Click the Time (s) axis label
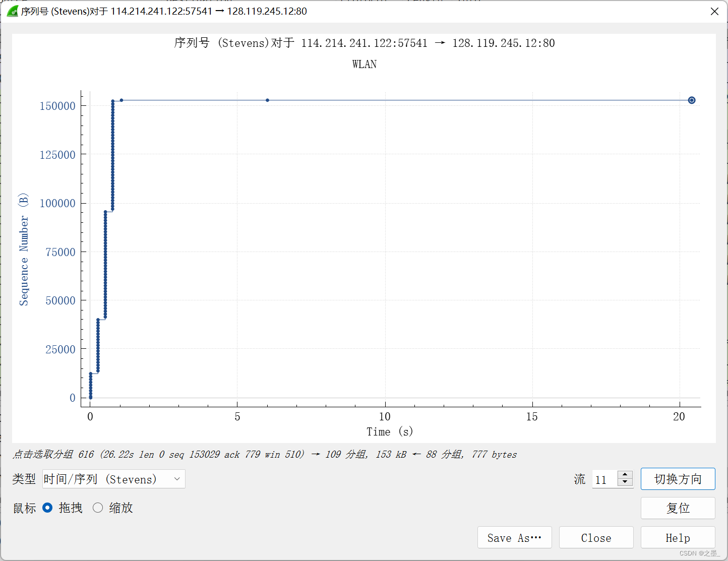The width and height of the screenshot is (728, 561). pos(390,431)
